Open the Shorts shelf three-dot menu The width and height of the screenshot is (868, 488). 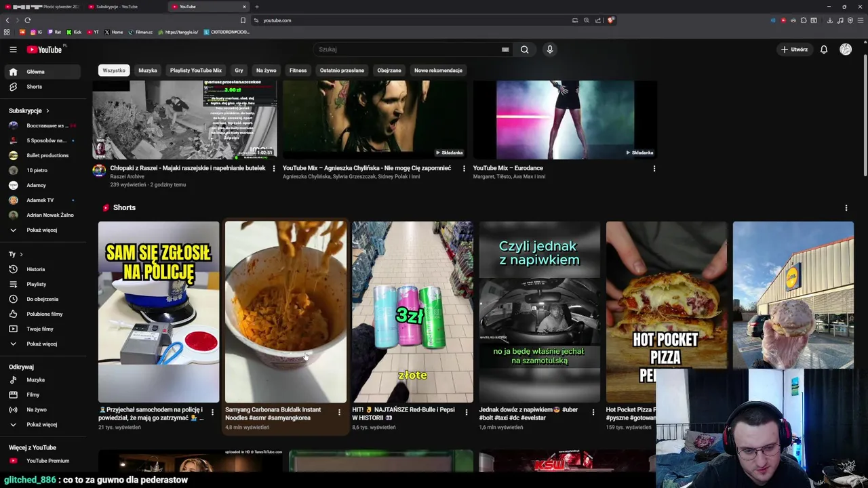[x=846, y=208]
